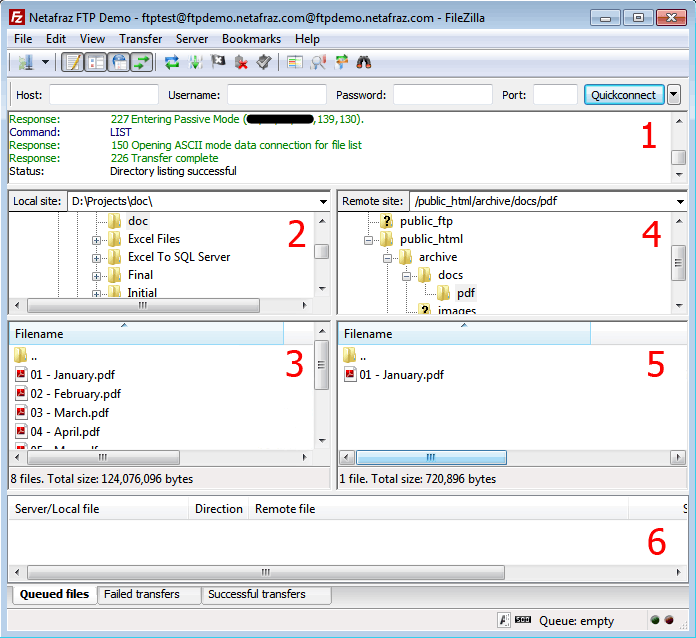Expand the Excel Files folder

[96, 240]
